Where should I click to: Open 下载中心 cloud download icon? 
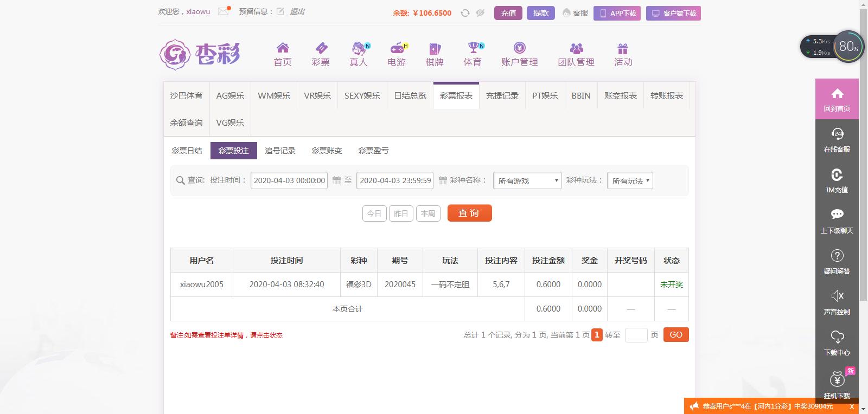(x=837, y=337)
